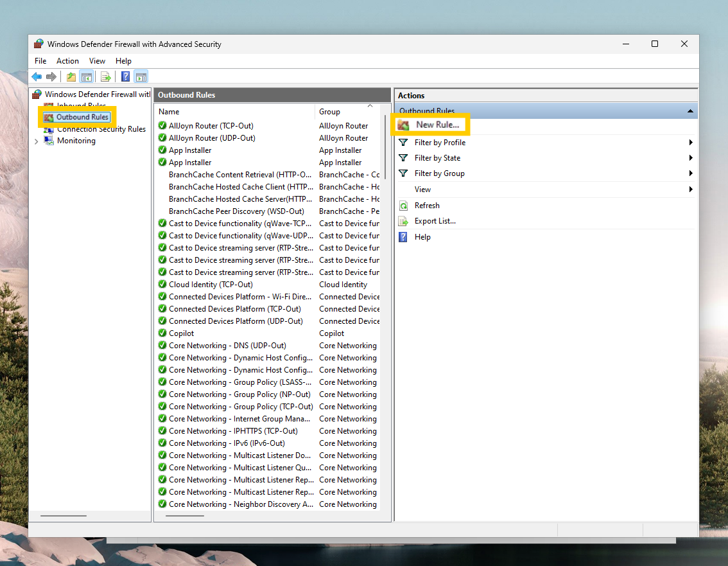The height and width of the screenshot is (566, 728).
Task: Click the Up one level folder icon
Action: click(71, 76)
